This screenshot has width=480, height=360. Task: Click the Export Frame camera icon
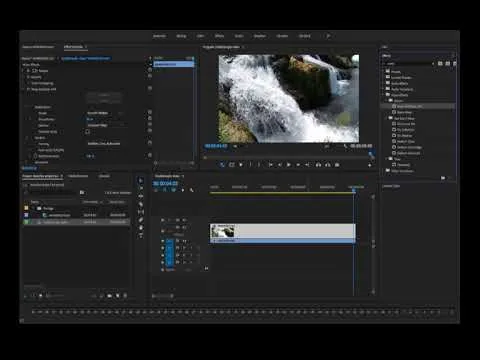click(x=337, y=165)
